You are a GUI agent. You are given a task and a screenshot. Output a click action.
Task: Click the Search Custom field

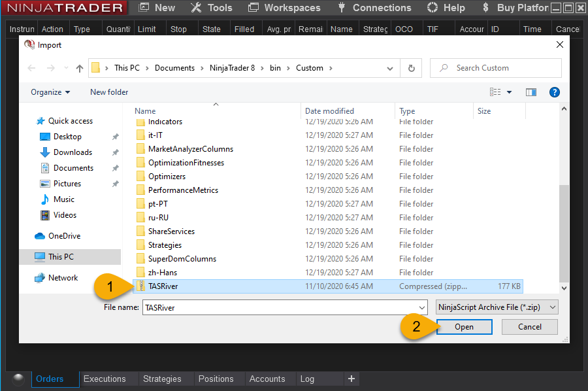pyautogui.click(x=496, y=68)
